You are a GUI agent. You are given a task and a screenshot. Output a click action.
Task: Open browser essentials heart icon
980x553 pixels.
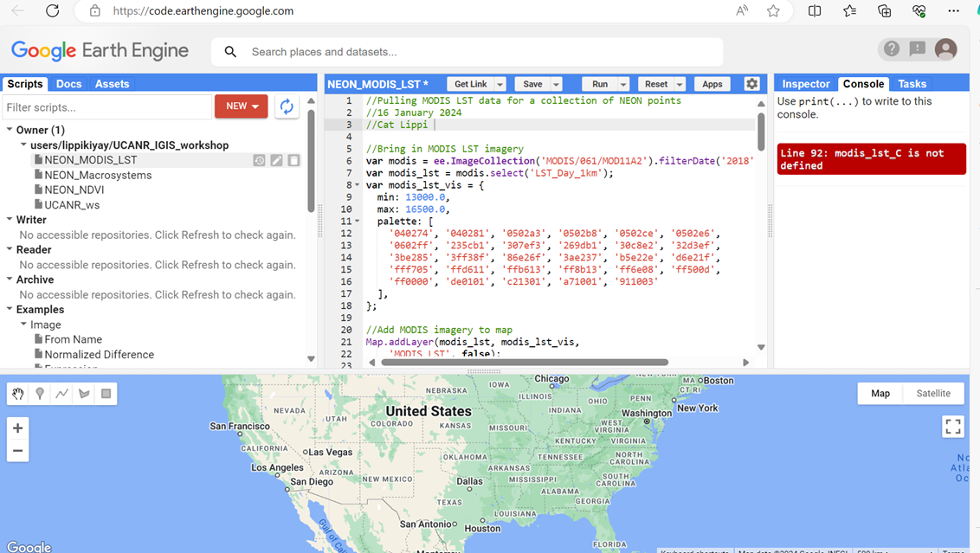pos(919,10)
